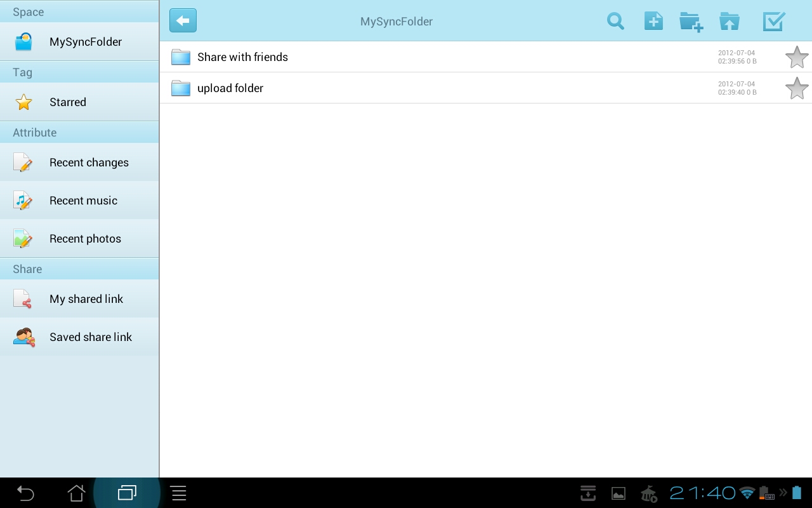This screenshot has height=508, width=812.
Task: Add a new folder using the folder-plus icon
Action: (x=691, y=22)
